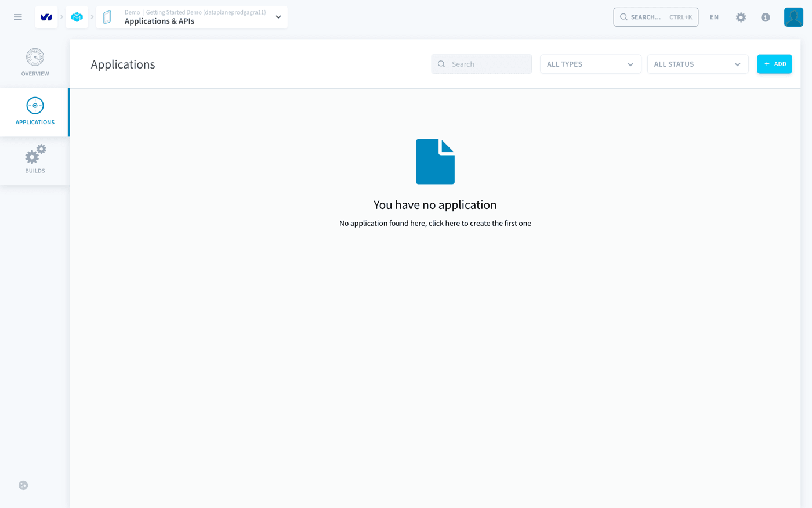Click 'Demo | Getting Started Demo' breadcrumb text

click(x=195, y=12)
